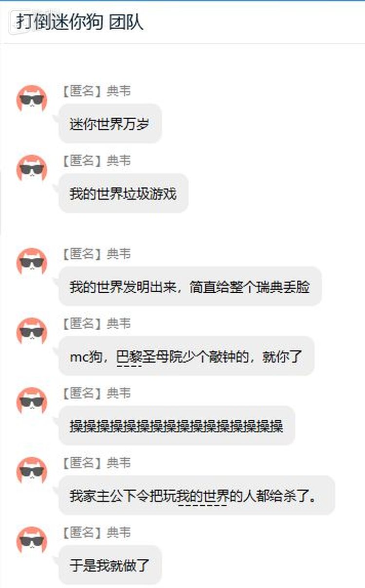Click sender name above 我家主公下令 message
This screenshot has height=588, width=365.
click(96, 463)
